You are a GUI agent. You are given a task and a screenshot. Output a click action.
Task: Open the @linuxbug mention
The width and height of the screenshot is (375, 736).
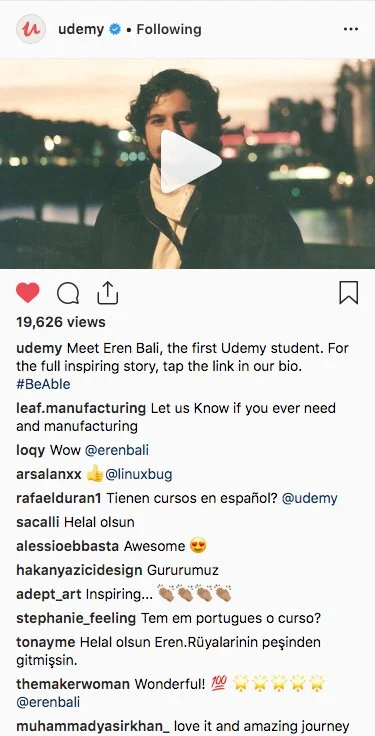(139, 475)
